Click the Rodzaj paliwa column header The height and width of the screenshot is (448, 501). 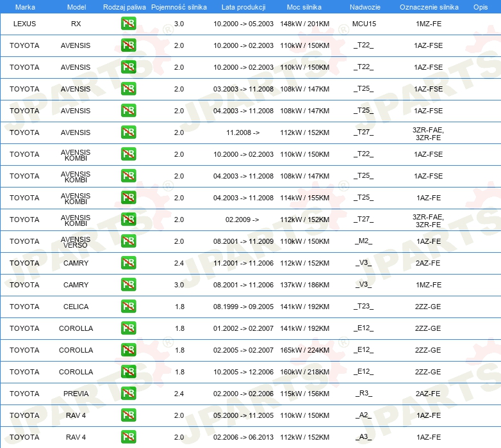[124, 7]
